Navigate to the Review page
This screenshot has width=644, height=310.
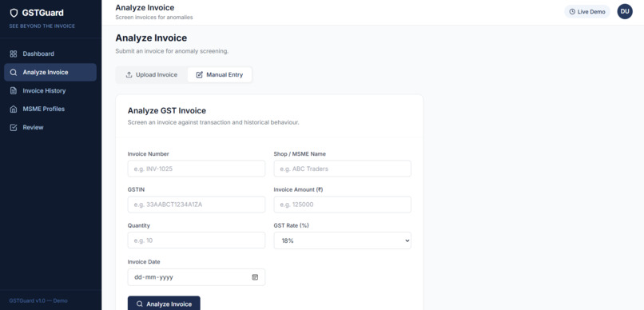[50, 128]
